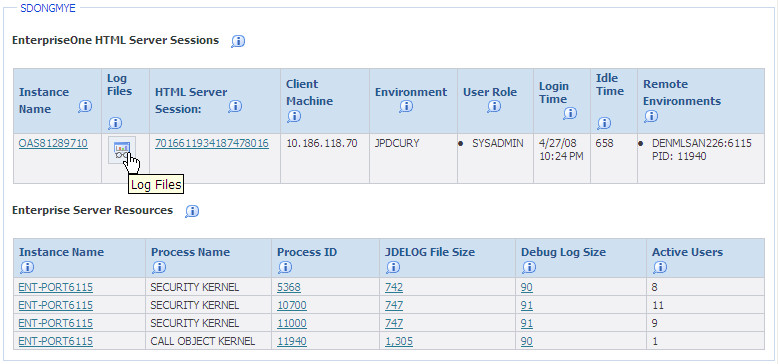Viewport: 778px width, 364px height.
Task: Click info icon under Environment header
Action: (x=406, y=107)
